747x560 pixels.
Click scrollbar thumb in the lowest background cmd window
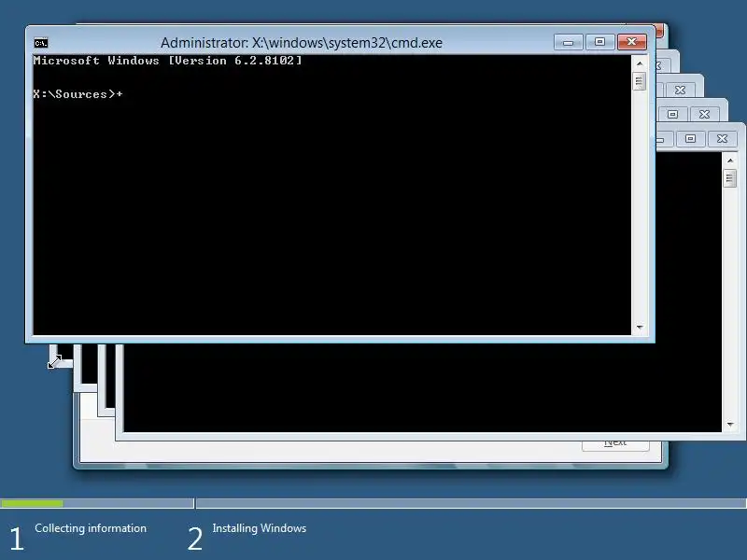[730, 178]
